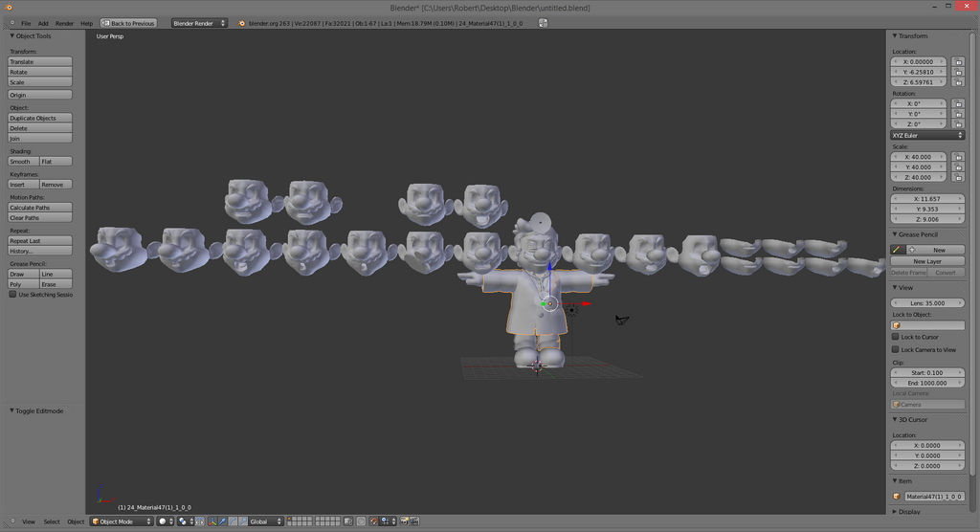The width and height of the screenshot is (980, 532).
Task: Click the Duplicate Objects button
Action: 40,118
